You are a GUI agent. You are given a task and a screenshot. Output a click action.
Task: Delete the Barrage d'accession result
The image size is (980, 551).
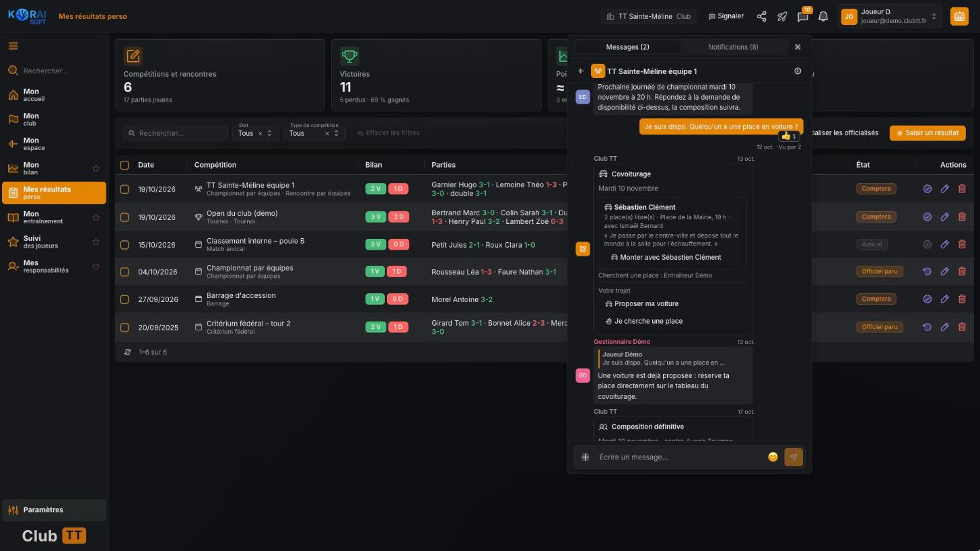(x=962, y=299)
